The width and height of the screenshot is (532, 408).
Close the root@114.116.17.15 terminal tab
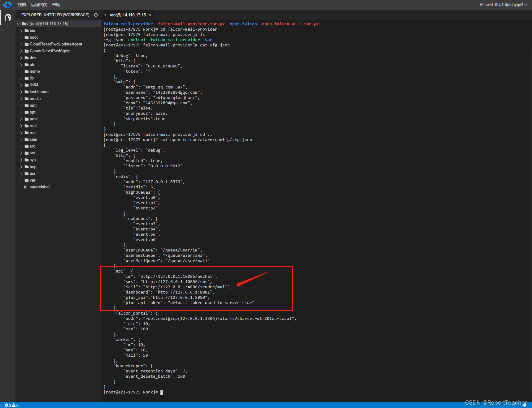coord(150,15)
